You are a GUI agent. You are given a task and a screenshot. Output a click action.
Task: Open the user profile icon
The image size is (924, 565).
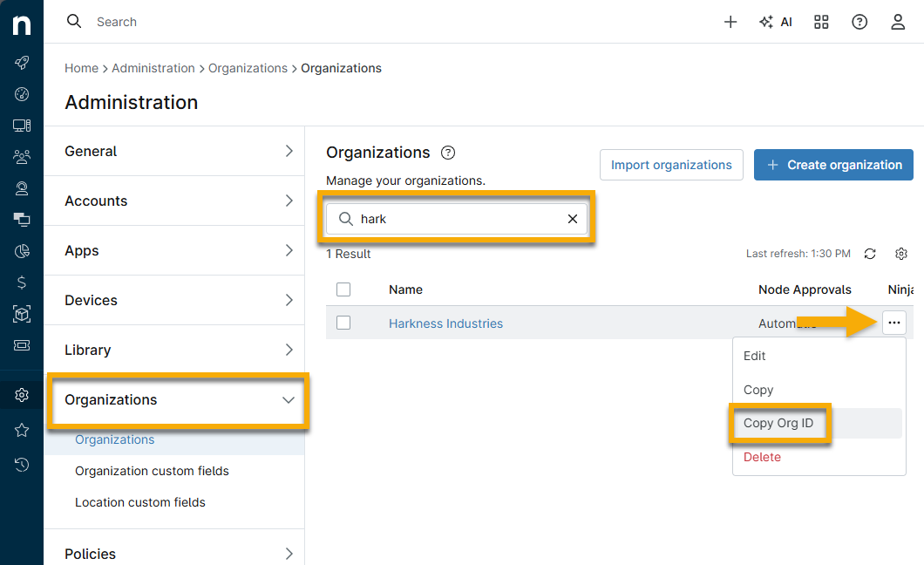pos(898,22)
